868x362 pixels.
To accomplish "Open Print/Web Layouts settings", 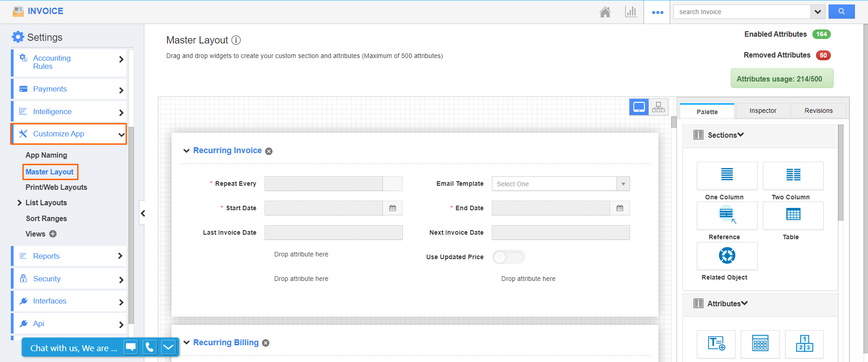I will (56, 188).
